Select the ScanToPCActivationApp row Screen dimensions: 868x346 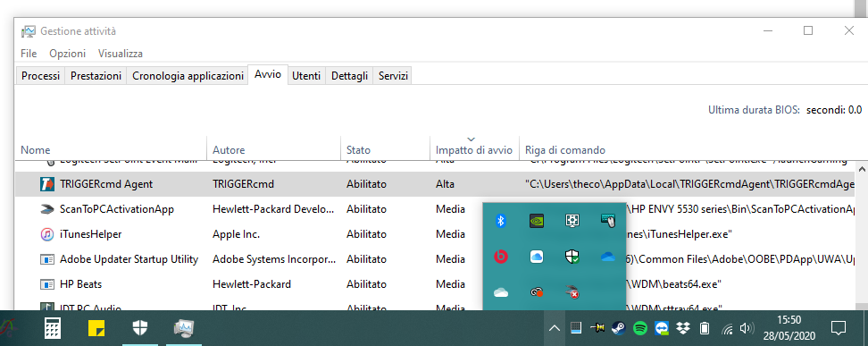436,209
